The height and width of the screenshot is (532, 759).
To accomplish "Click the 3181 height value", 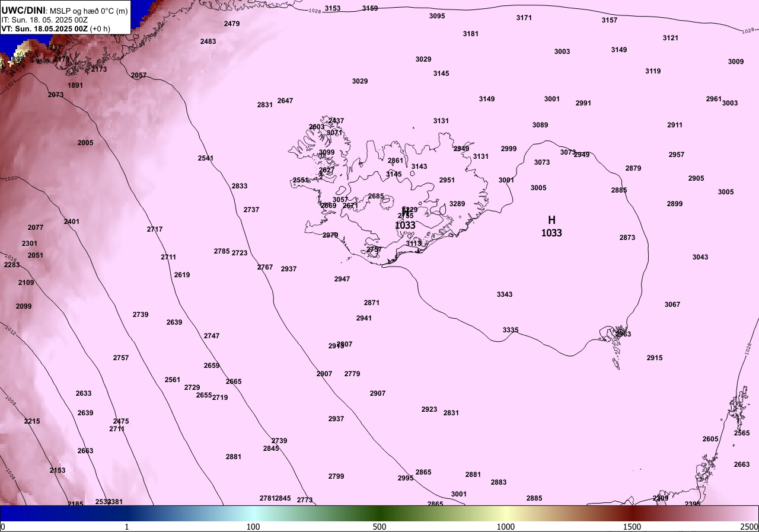I will coord(471,34).
